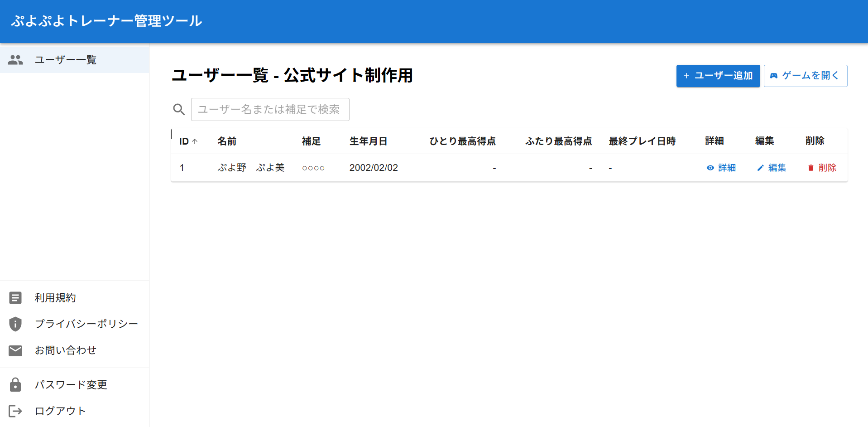Click the plus icon on ユーザー追加
This screenshot has height=427, width=868.
pos(686,76)
